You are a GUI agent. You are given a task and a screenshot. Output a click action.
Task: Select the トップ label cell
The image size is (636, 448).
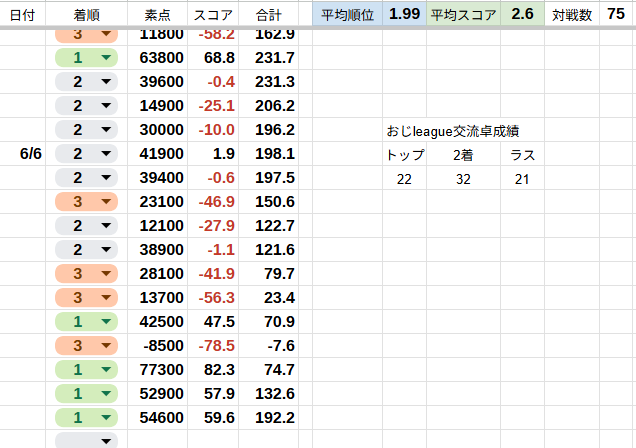point(404,155)
